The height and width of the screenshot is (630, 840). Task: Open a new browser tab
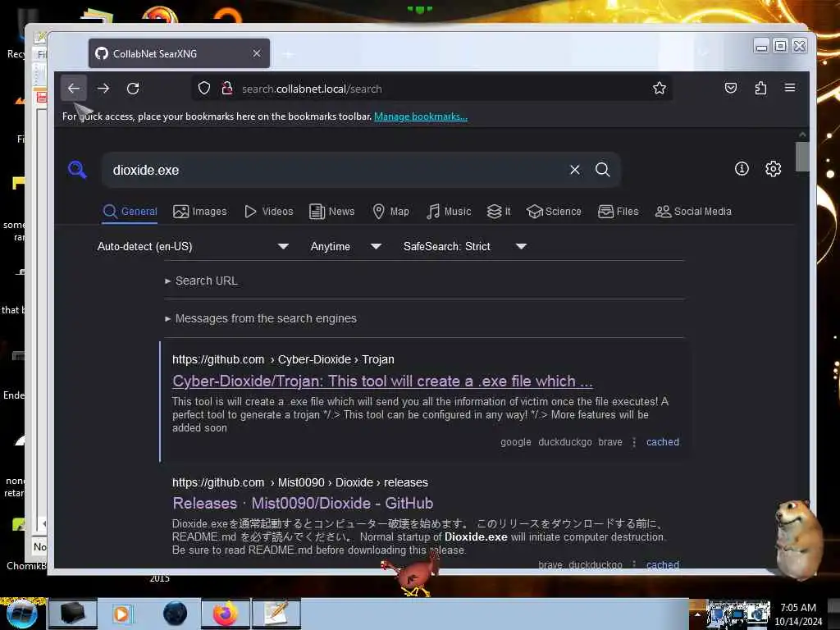288,53
